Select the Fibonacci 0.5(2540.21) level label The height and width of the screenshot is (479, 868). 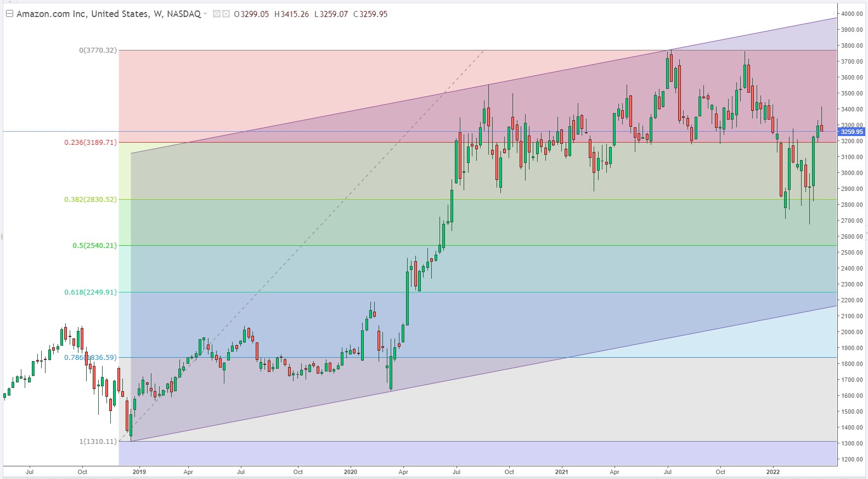coord(94,245)
